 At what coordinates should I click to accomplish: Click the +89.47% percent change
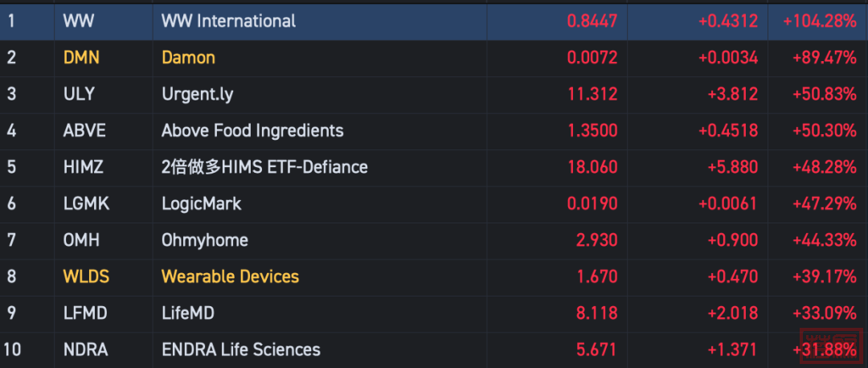(825, 58)
